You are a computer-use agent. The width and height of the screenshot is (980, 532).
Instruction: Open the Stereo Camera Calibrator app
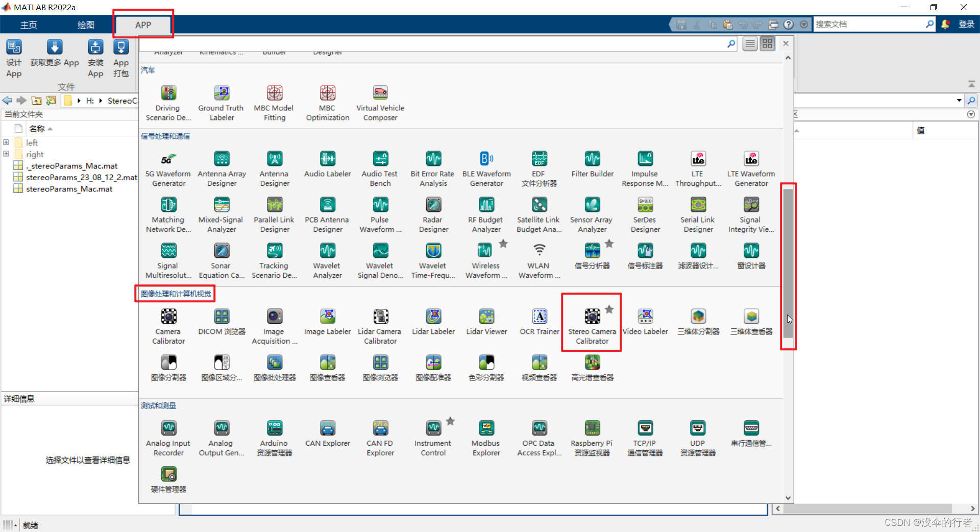pyautogui.click(x=592, y=326)
